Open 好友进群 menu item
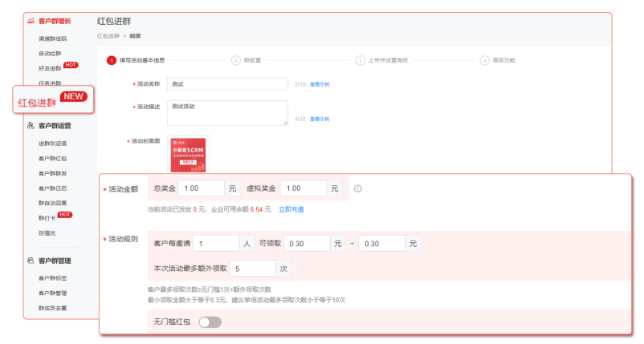 pos(49,68)
